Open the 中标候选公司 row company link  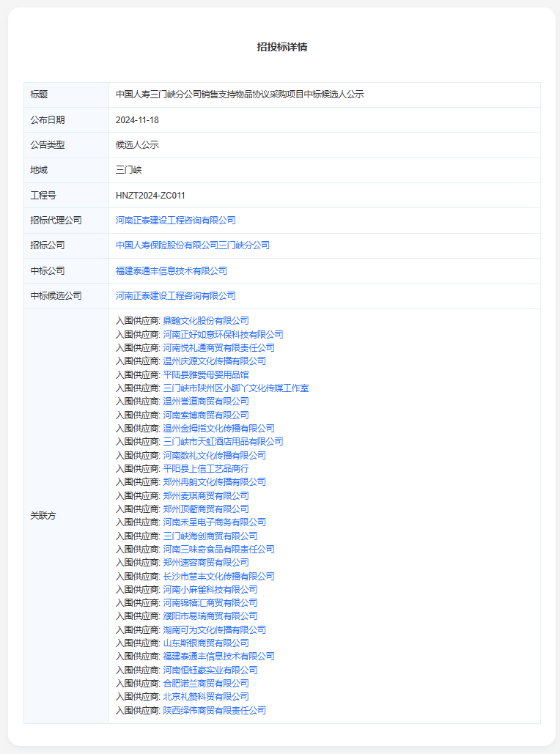click(175, 296)
